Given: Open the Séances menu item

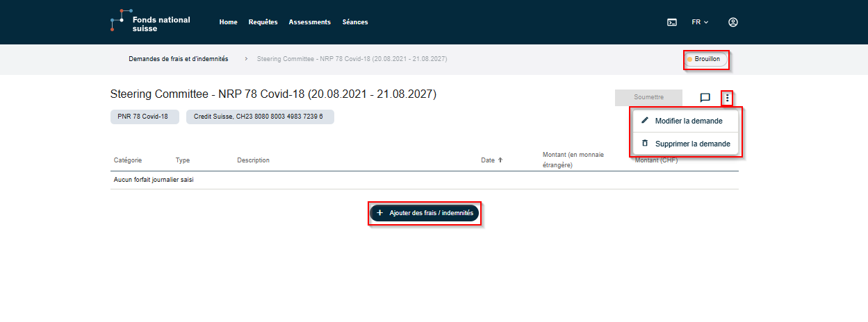Looking at the screenshot, I should (355, 22).
